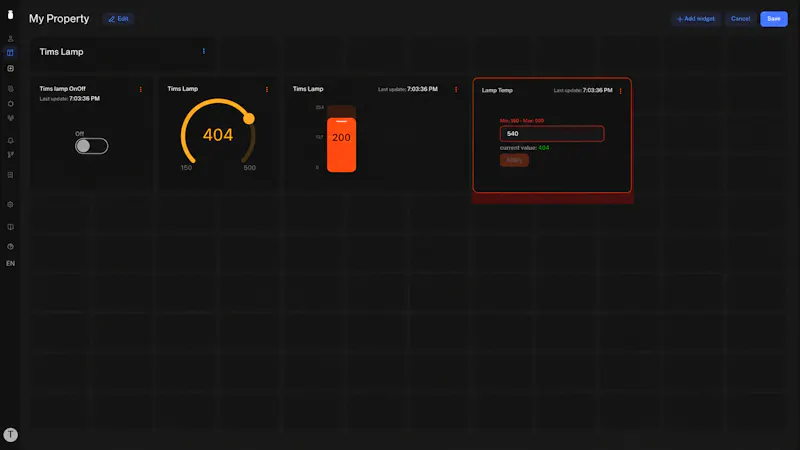This screenshot has width=800, height=450.
Task: Open the T user avatar
Action: pos(10,435)
